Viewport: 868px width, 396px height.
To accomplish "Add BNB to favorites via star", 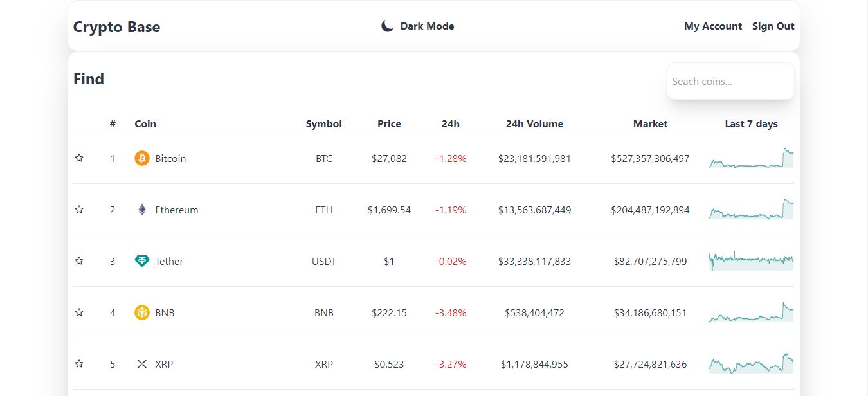I will click(79, 312).
